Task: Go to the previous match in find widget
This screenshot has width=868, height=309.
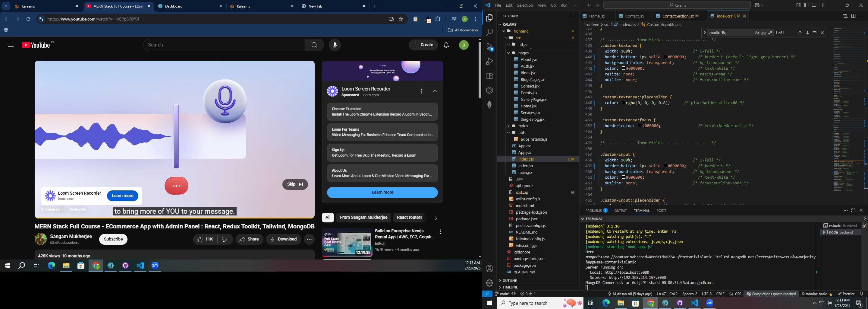Action: [x=800, y=33]
